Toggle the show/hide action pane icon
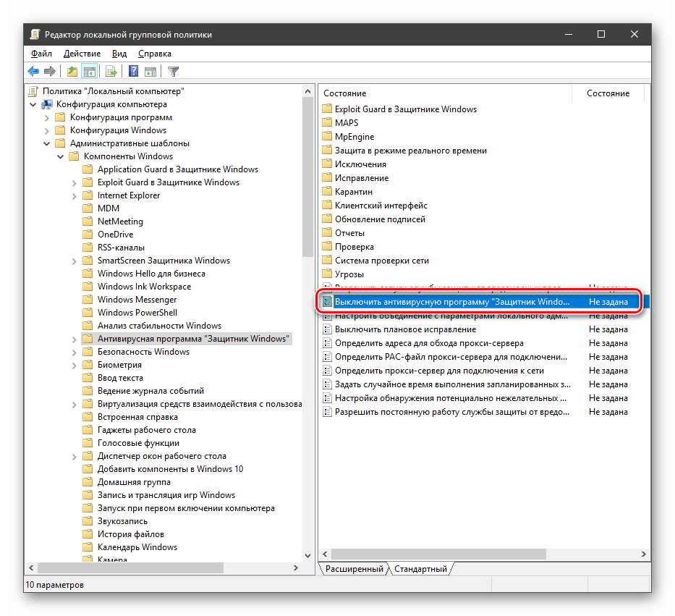The image size is (675, 616). (x=150, y=71)
